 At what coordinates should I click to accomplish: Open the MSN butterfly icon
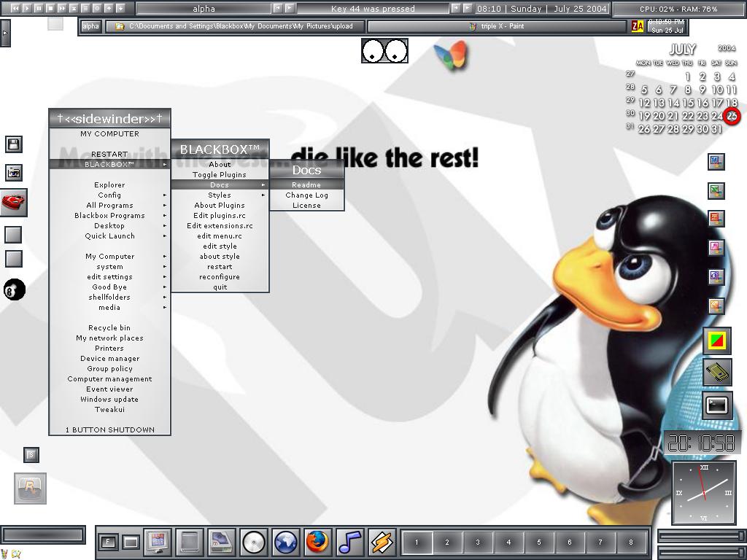(451, 55)
